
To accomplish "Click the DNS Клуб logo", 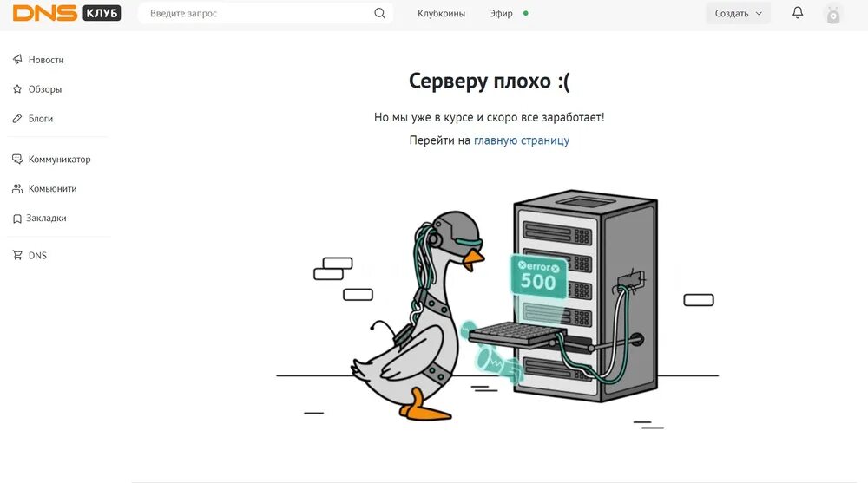I will pyautogui.click(x=67, y=13).
